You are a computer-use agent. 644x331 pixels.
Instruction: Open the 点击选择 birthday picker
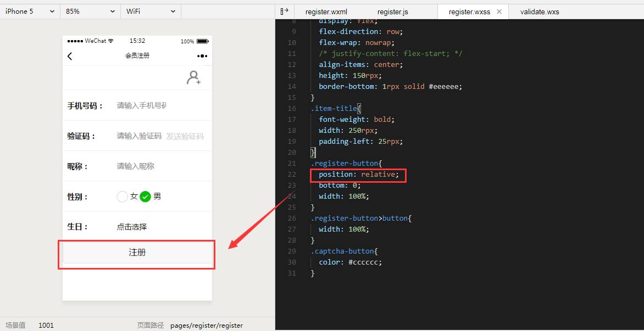click(x=132, y=227)
